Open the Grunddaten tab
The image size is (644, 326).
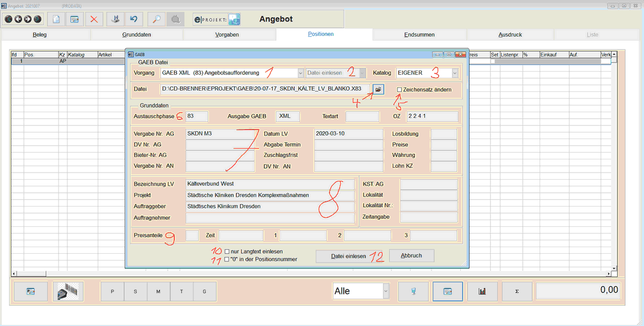pos(136,35)
